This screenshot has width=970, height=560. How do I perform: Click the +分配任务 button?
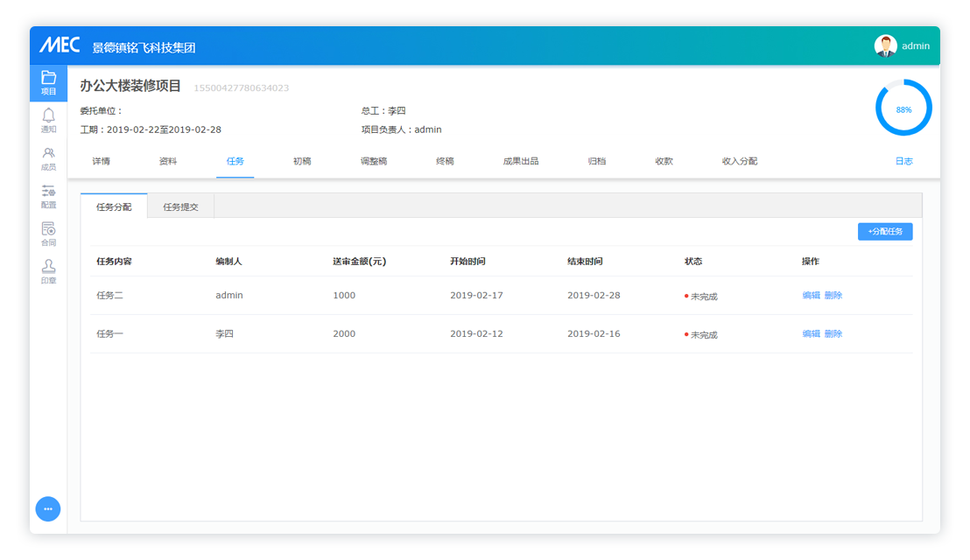point(884,232)
